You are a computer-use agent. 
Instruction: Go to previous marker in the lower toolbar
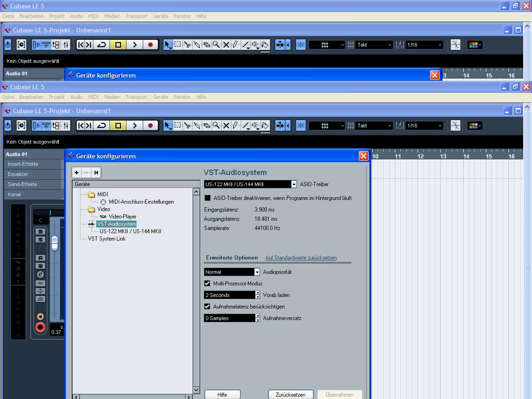click(x=81, y=126)
